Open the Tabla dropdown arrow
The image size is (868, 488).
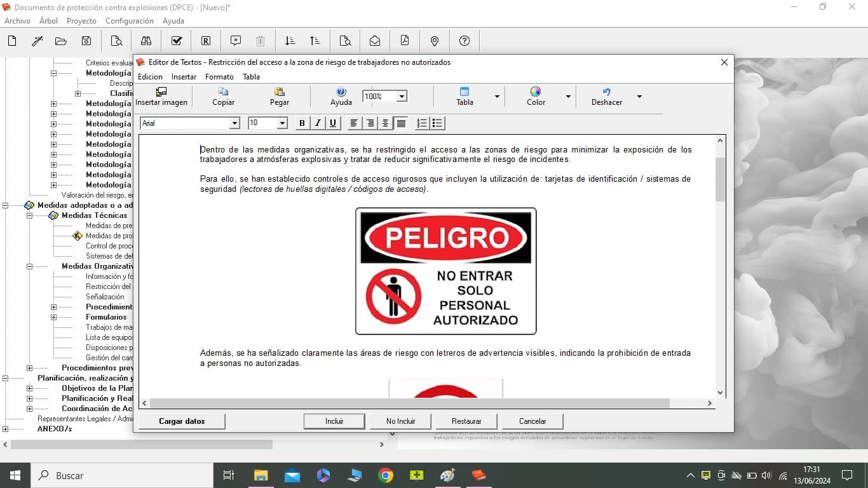tap(497, 97)
